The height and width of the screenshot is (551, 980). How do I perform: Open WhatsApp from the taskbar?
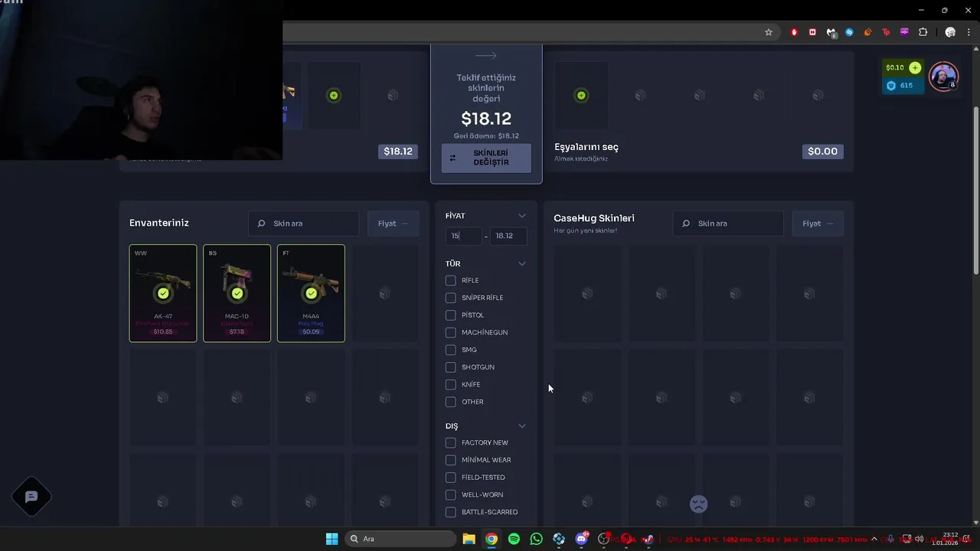tap(536, 539)
